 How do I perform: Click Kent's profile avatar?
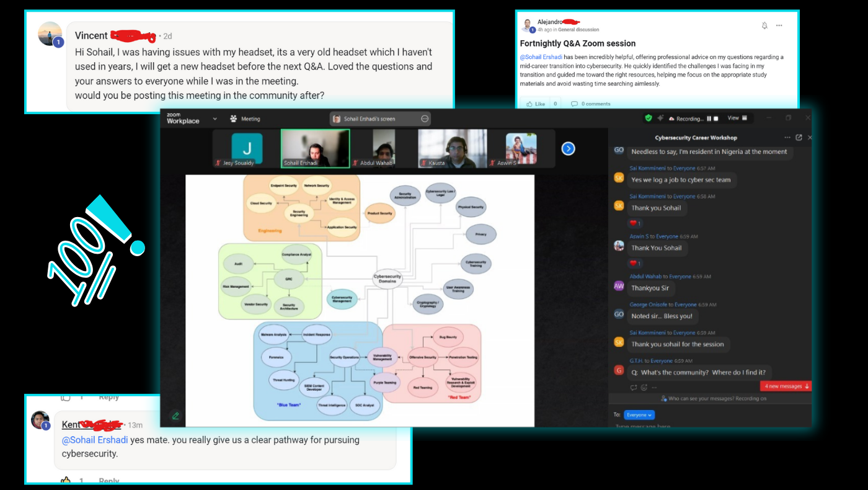(40, 420)
